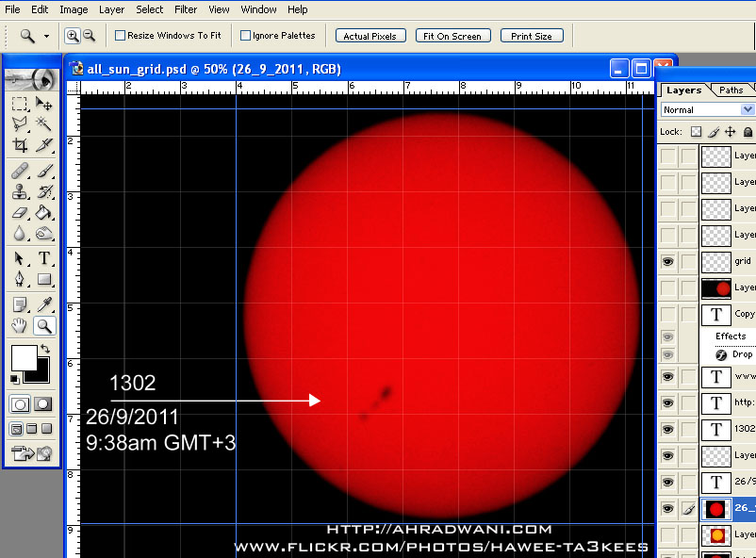Switch to the Paths tab

click(731, 90)
